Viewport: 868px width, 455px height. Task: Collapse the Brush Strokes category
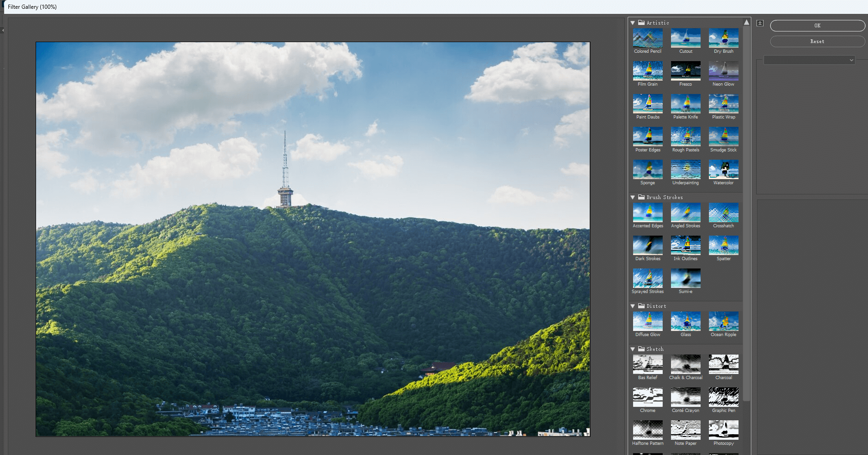pos(633,197)
